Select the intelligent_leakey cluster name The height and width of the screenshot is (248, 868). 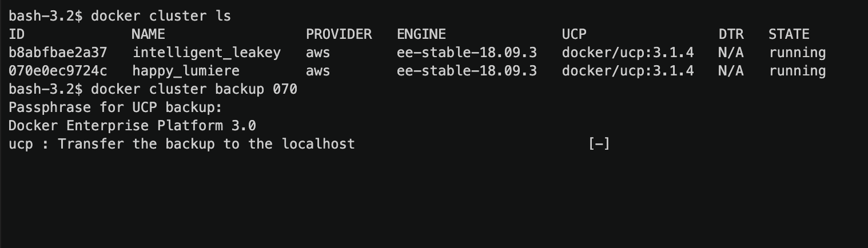click(206, 53)
